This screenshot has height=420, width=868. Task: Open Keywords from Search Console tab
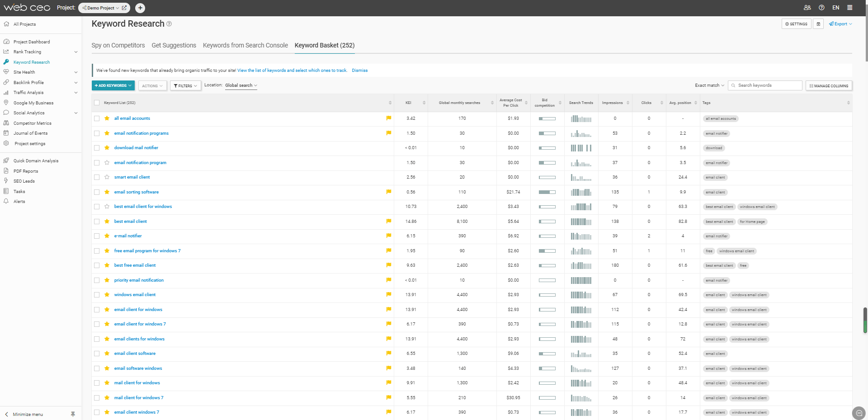245,45
